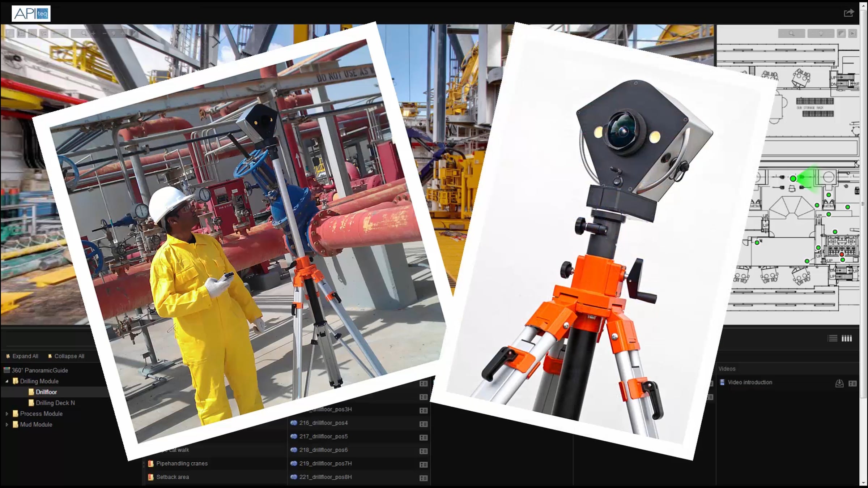
Task: Click the half-shaded circle icon above the floor plan
Action: coord(841,34)
